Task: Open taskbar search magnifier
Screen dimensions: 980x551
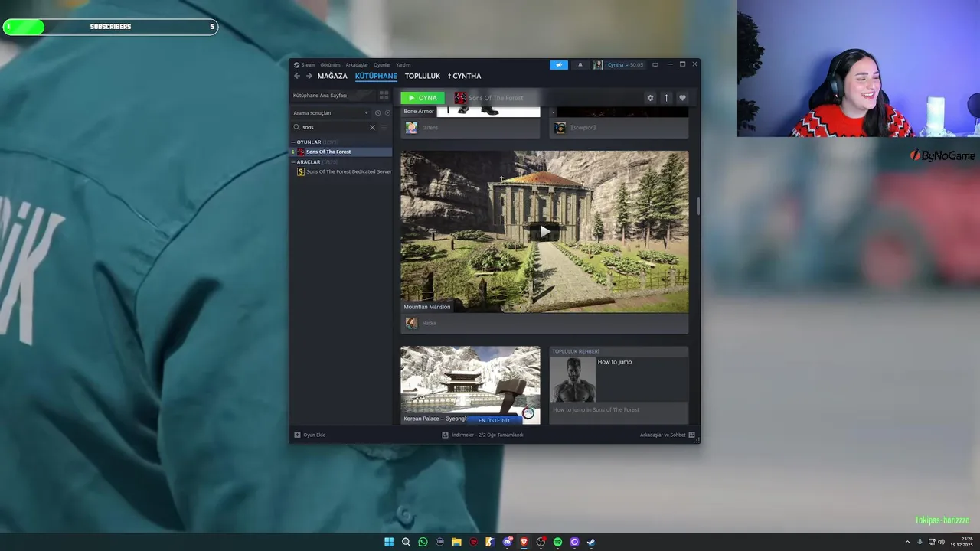Action: click(406, 542)
